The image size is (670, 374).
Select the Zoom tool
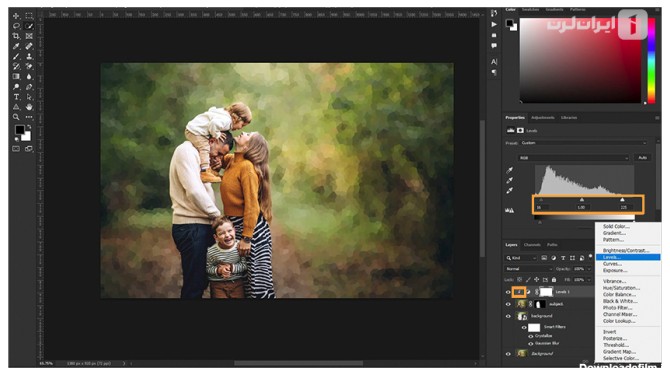16,117
